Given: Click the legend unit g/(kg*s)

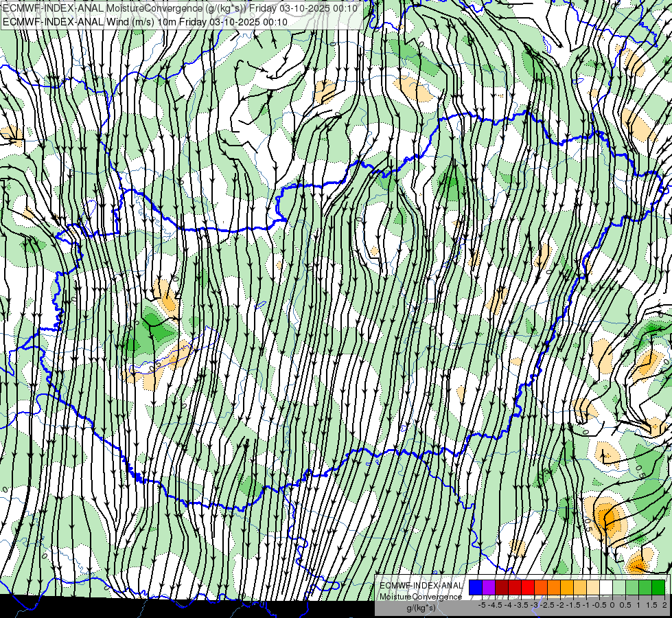Looking at the screenshot, I should (421, 608).
